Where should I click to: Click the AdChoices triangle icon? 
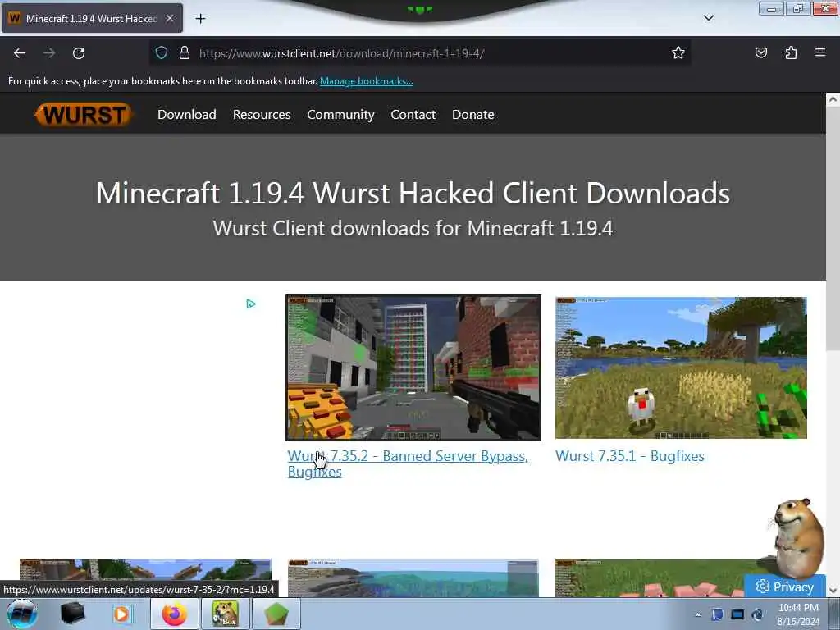click(x=251, y=304)
